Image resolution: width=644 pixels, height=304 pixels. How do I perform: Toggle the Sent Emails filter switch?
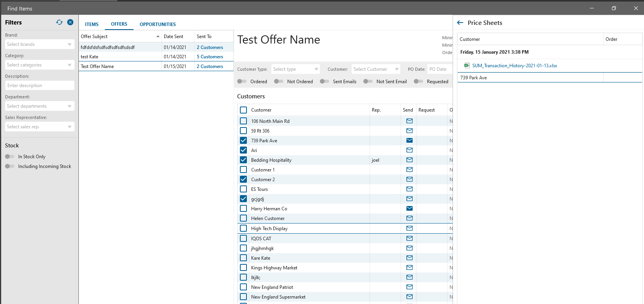[x=325, y=82]
